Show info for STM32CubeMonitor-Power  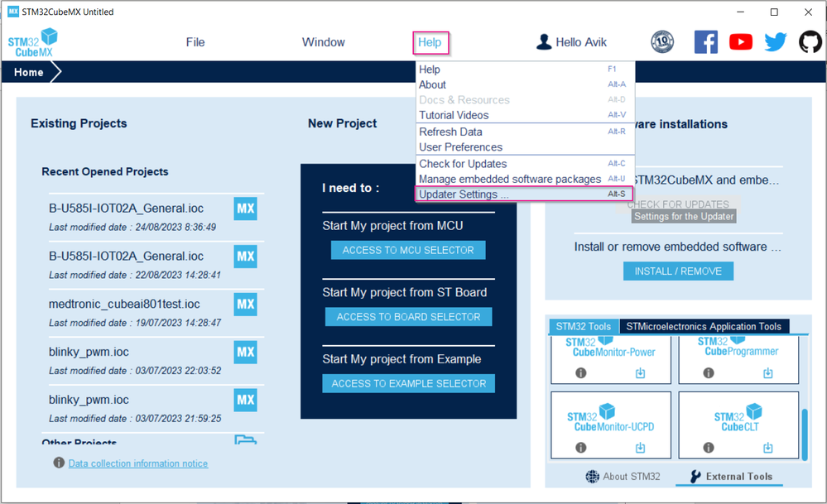(580, 372)
